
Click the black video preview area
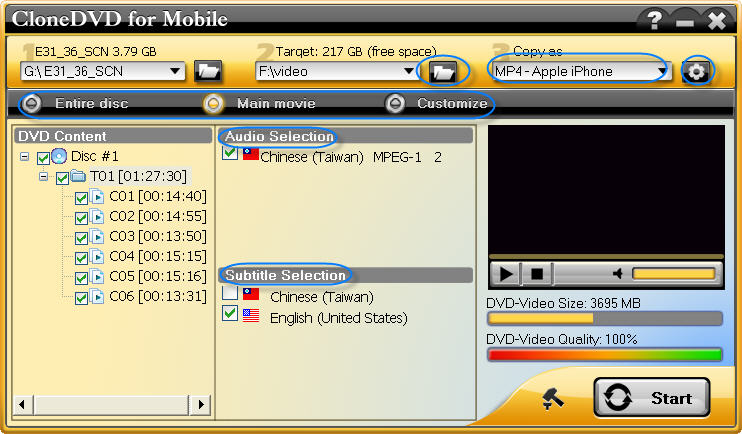[606, 190]
